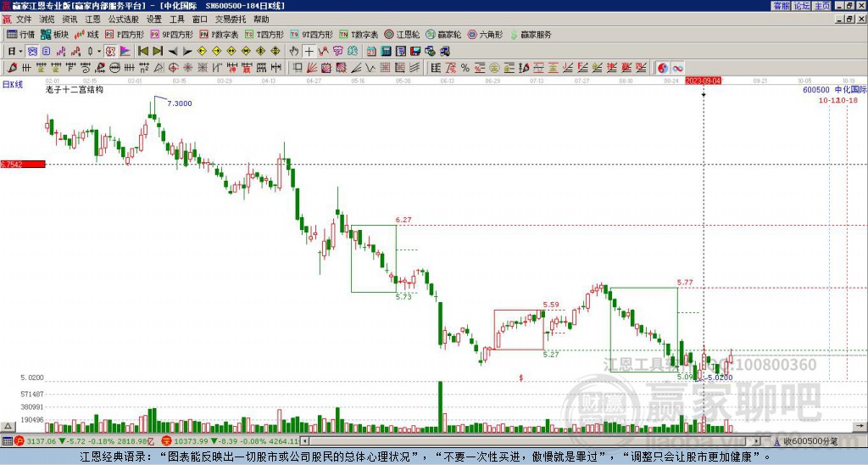This screenshot has height=465, width=868.
Task: Open the 9P四方形 tool
Action: pyautogui.click(x=171, y=34)
